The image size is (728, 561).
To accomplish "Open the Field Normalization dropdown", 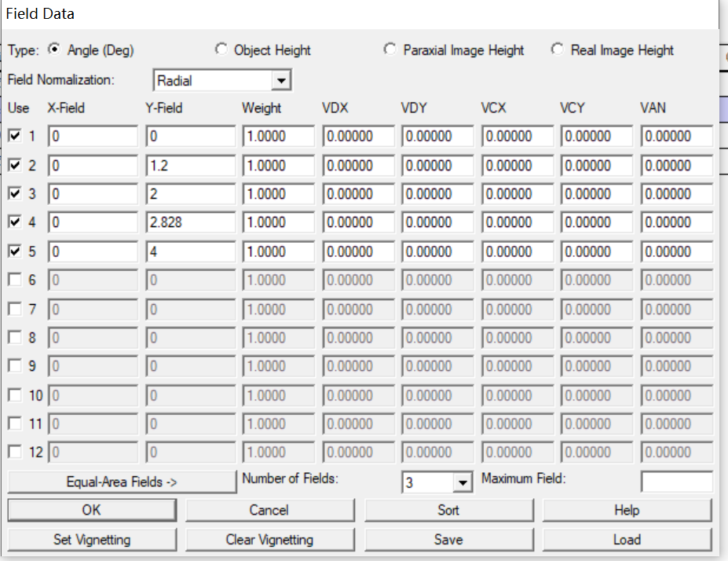I will [x=281, y=81].
